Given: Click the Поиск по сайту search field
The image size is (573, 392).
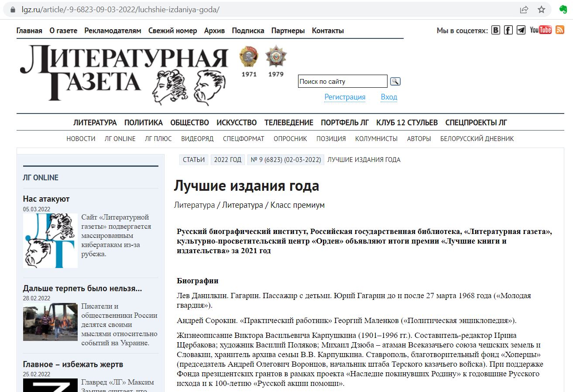Looking at the screenshot, I should click(x=343, y=81).
